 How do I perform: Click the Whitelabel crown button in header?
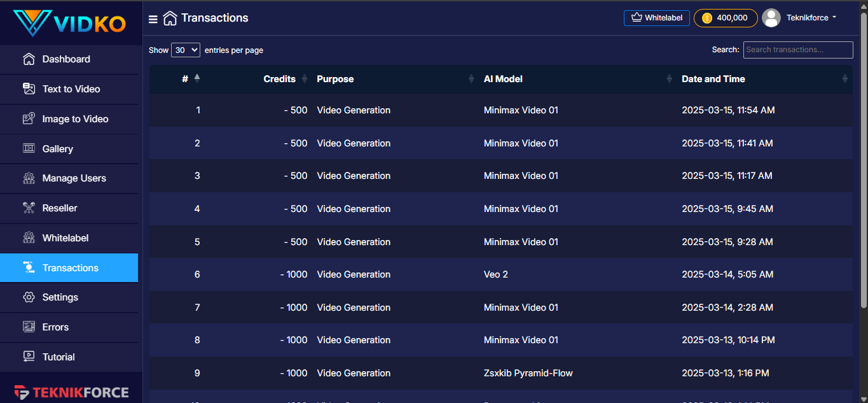point(657,18)
